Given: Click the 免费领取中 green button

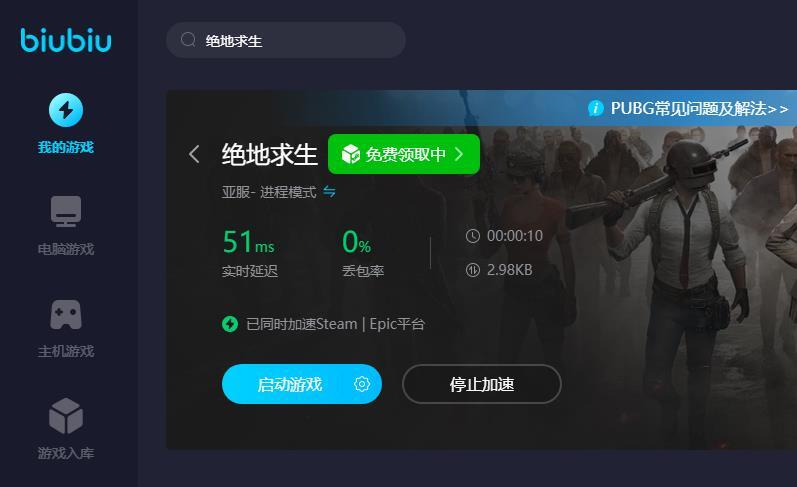Looking at the screenshot, I should coord(404,154).
